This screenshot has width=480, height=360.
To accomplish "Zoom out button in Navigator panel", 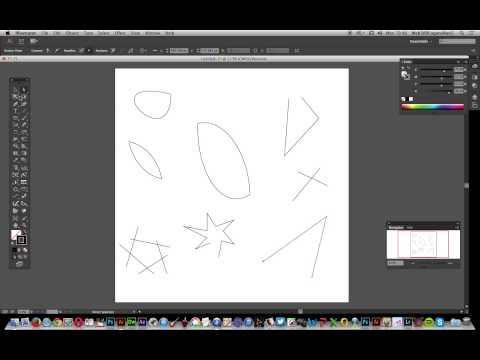I will pyautogui.click(x=413, y=263).
